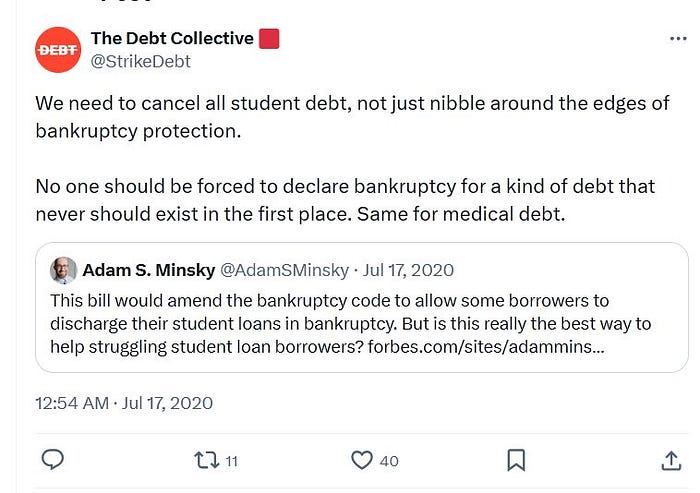Open the three-dot more options menu

(678, 39)
